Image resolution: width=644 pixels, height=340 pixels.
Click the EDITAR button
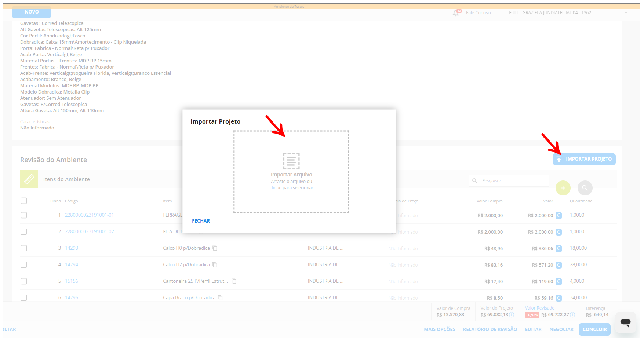pos(533,329)
